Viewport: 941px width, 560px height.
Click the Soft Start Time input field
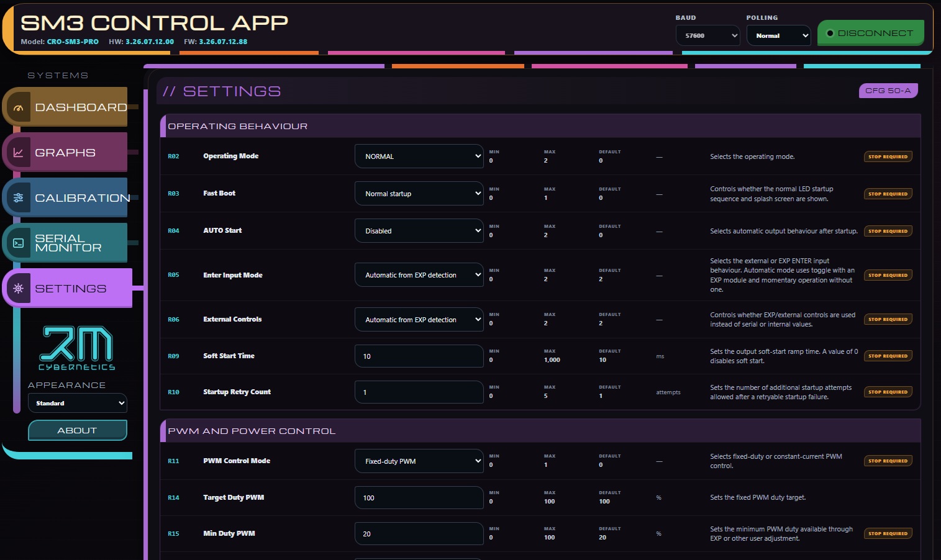419,356
